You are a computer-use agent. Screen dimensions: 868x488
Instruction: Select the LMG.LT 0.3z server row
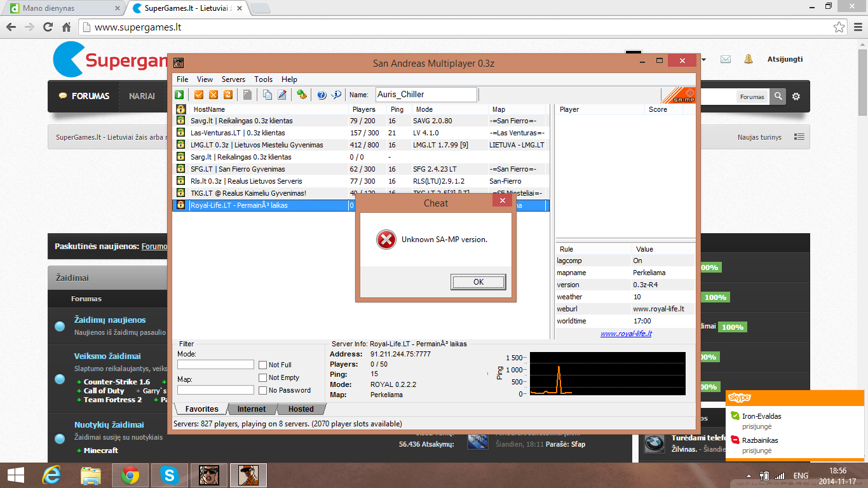(361, 145)
